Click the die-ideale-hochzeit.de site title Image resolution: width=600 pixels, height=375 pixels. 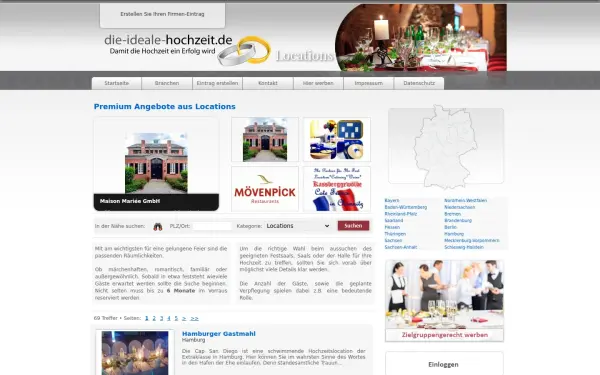tap(168, 40)
